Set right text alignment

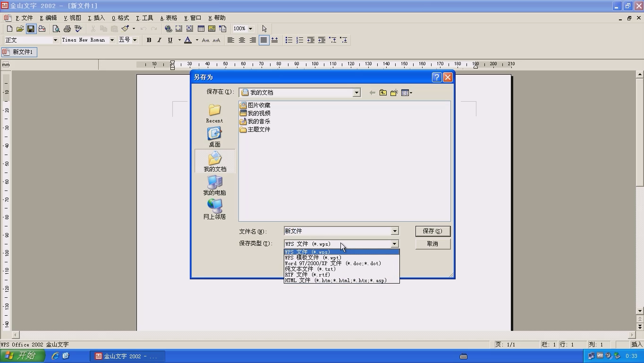[x=253, y=40]
